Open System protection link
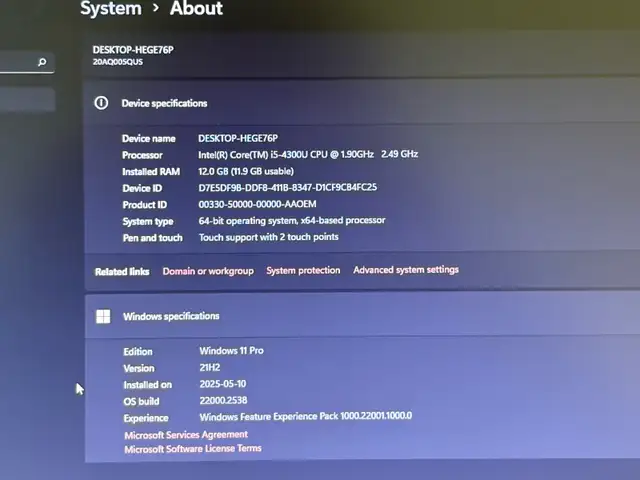The height and width of the screenshot is (480, 640). 303,270
